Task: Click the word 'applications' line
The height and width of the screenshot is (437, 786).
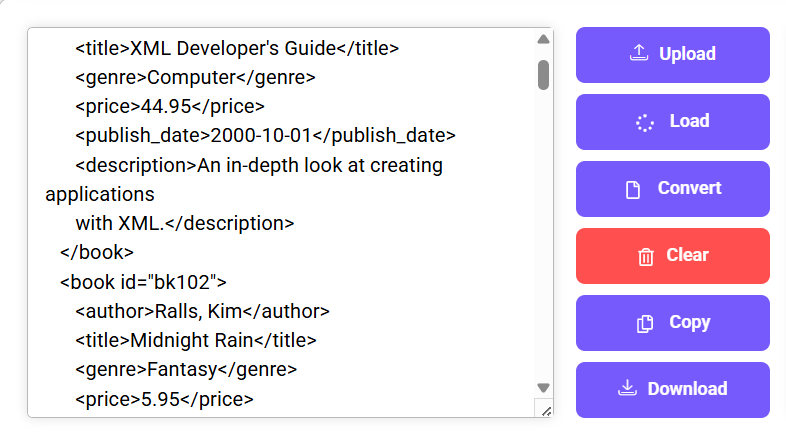Action: [x=100, y=195]
